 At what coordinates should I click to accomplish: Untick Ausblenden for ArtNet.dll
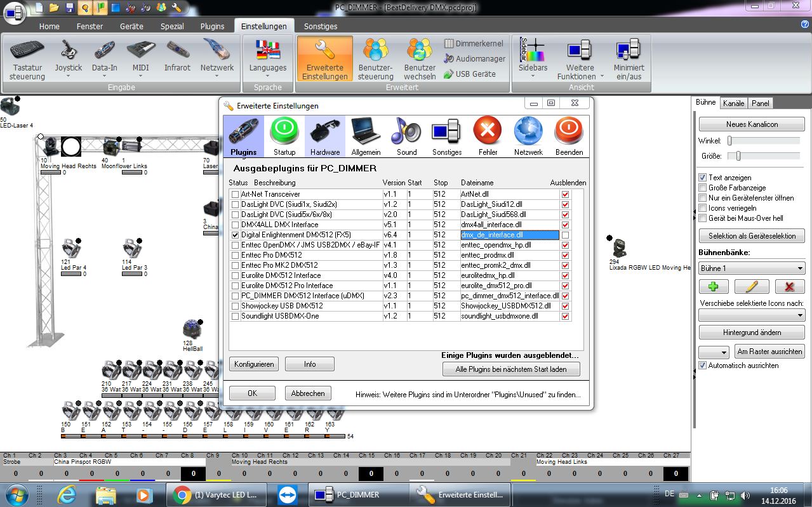click(565, 194)
